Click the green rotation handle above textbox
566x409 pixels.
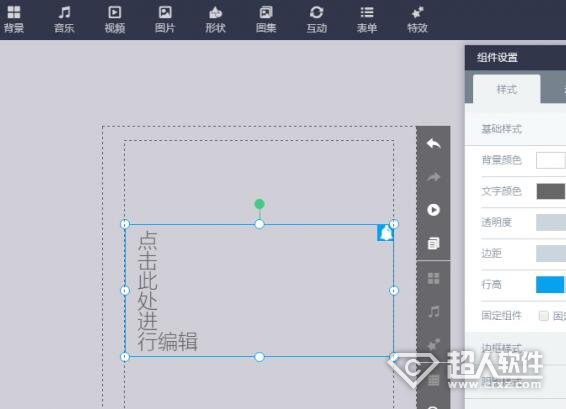[260, 204]
